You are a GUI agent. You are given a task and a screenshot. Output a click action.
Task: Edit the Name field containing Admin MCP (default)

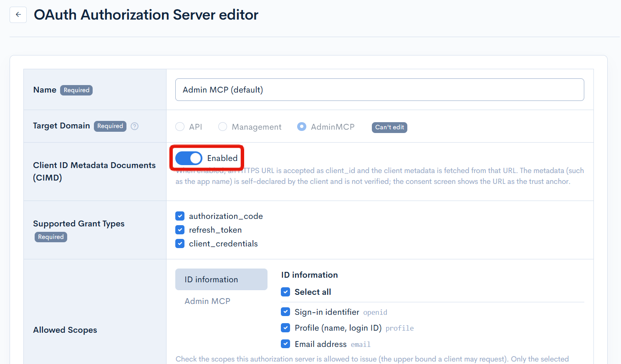pos(379,90)
